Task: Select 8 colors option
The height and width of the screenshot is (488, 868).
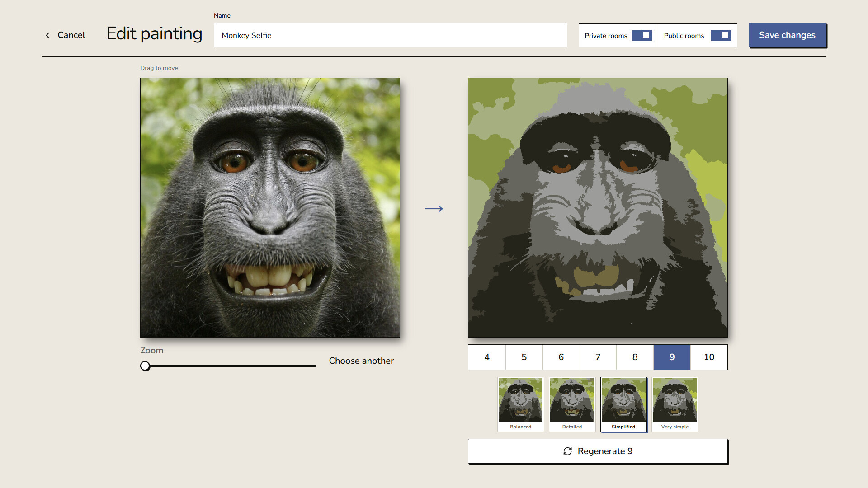Action: point(635,357)
